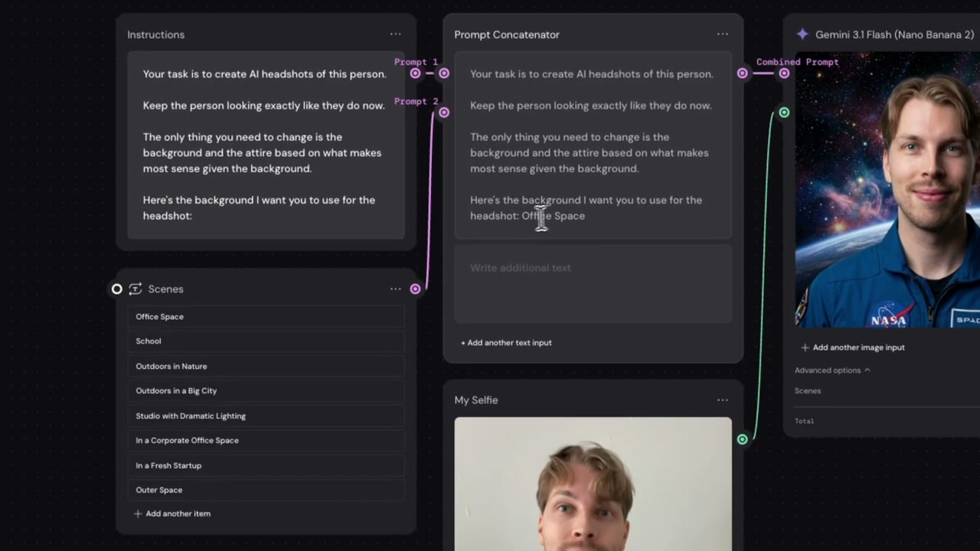Click the Gemini sparkle model icon
Screen dimensions: 980x551
pos(802,34)
